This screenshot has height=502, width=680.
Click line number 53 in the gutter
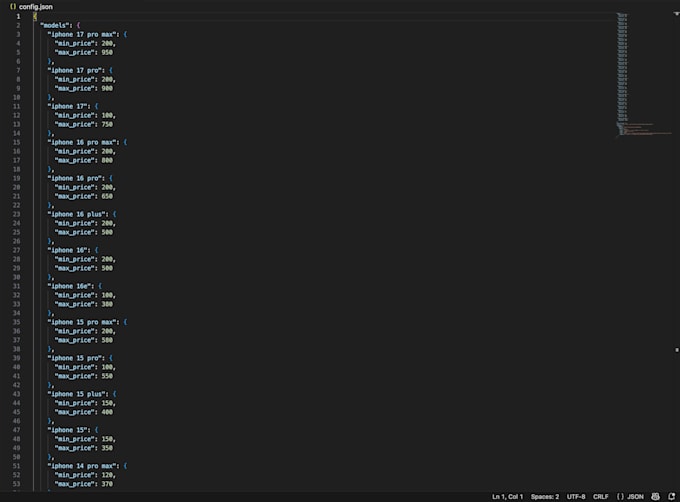16,484
